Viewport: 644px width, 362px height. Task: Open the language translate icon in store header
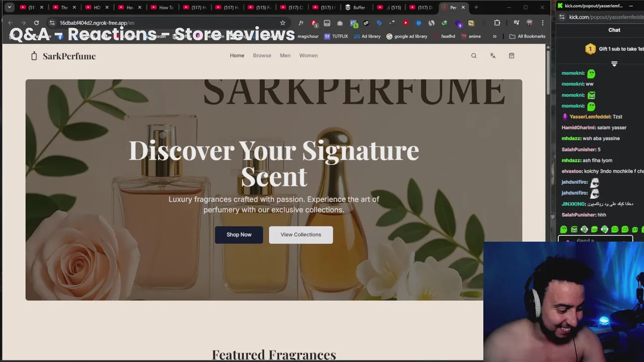coord(493,56)
